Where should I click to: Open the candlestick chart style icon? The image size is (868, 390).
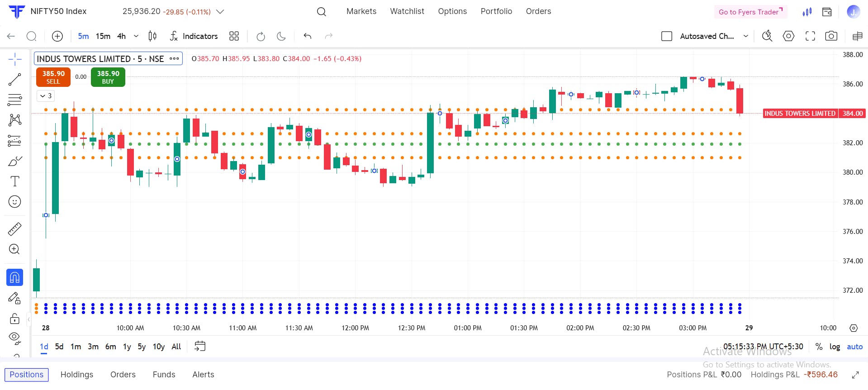coord(152,36)
